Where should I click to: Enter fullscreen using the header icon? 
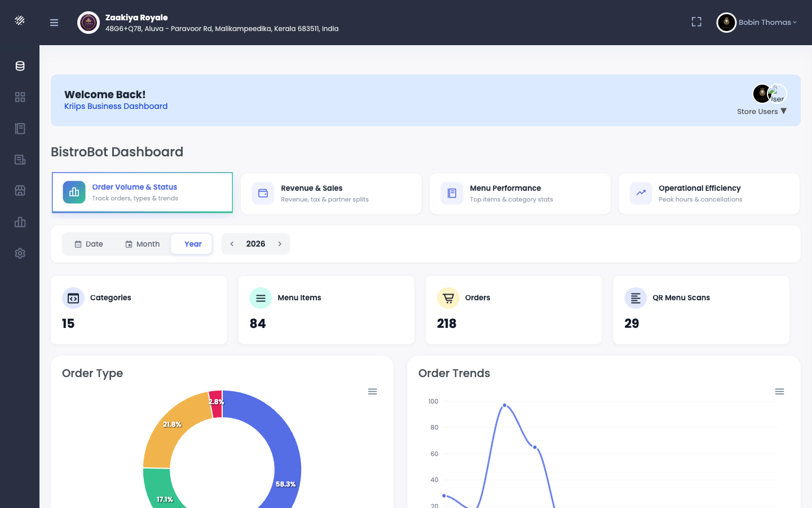click(696, 22)
